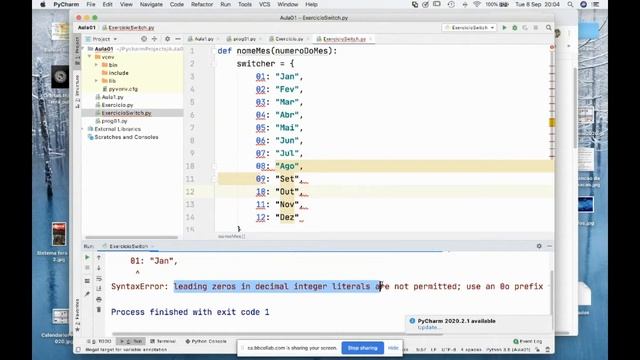Click the scroll-to-end icon in the Run panel

(99, 289)
